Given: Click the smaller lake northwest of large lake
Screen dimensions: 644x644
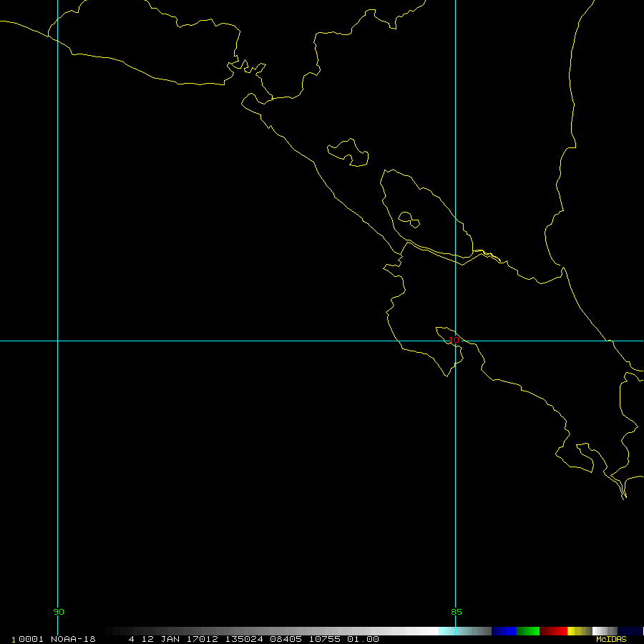Looking at the screenshot, I should coord(348,152).
